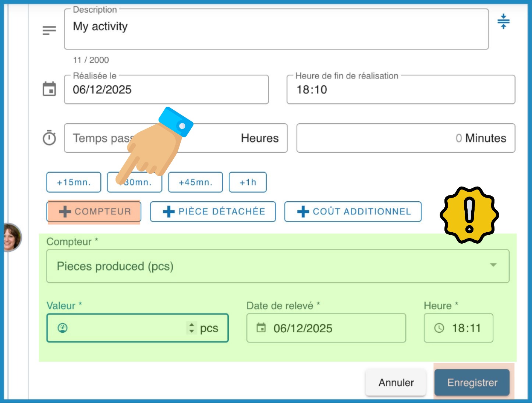Add 45 minutes with +45mn. button
The image size is (532, 403).
(195, 182)
